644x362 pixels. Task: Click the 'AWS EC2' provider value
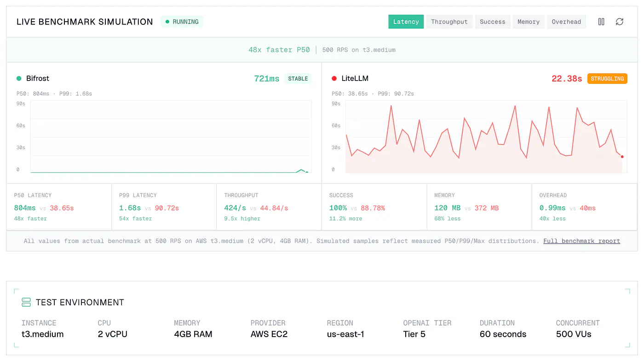pos(269,334)
